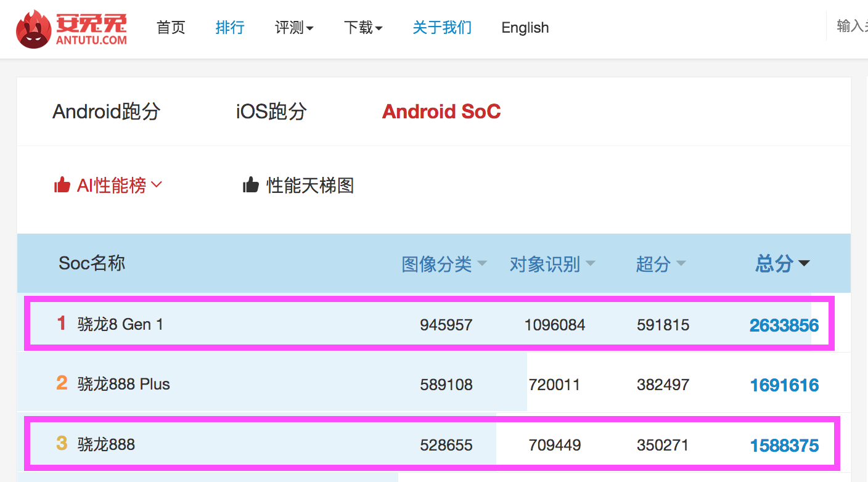Image resolution: width=868 pixels, height=482 pixels.
Task: Select the 骁龙8 Gen 1 row name
Action: click(x=120, y=324)
